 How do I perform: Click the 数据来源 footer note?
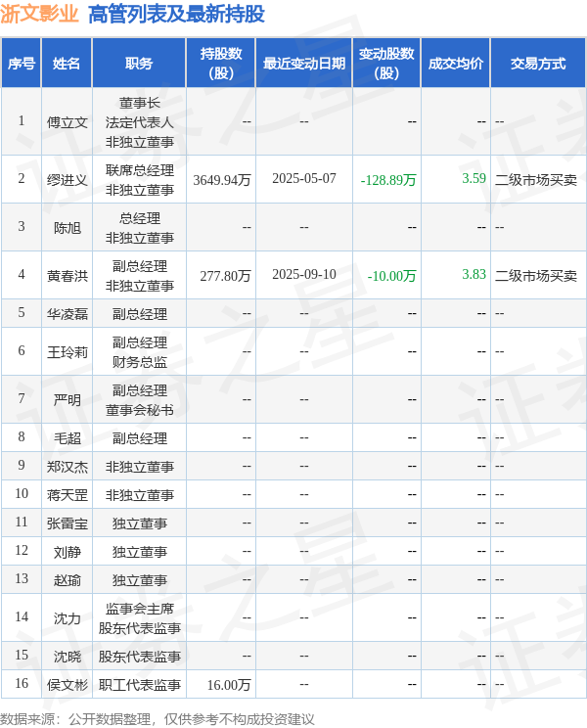(157, 719)
